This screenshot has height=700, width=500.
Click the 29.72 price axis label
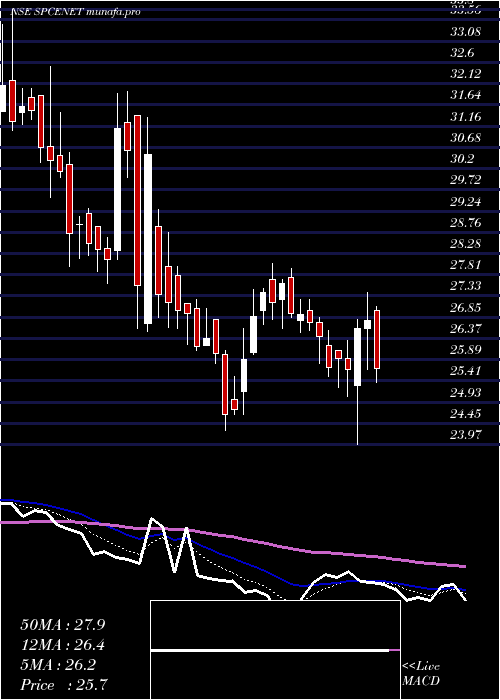coord(466,180)
